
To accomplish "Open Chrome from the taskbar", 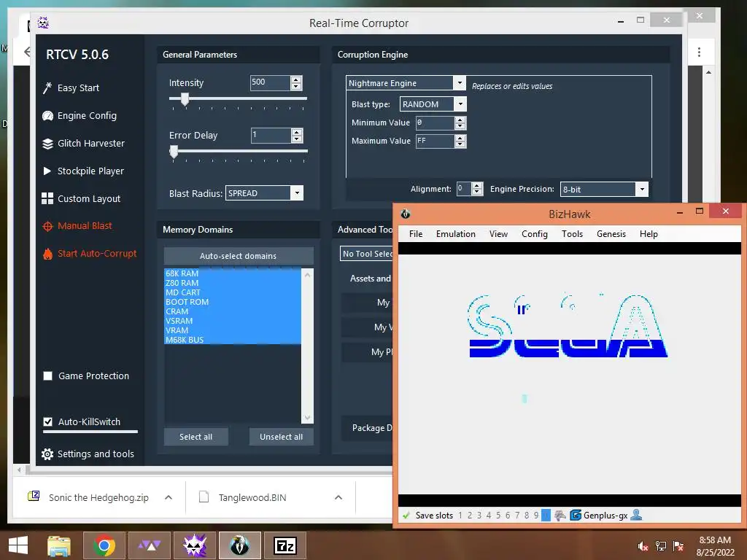I will point(104,545).
